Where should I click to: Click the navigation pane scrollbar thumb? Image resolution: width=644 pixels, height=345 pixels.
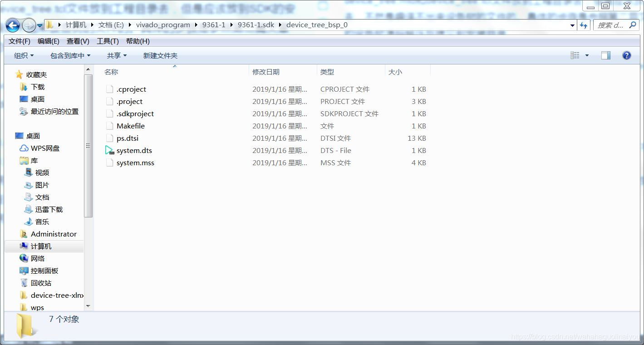(88, 145)
